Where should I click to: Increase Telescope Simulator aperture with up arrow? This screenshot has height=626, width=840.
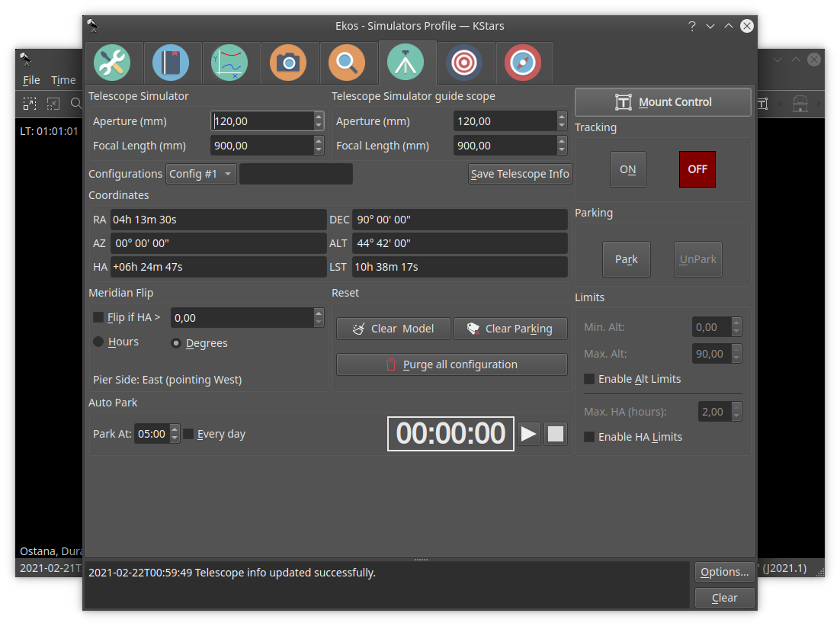click(319, 117)
